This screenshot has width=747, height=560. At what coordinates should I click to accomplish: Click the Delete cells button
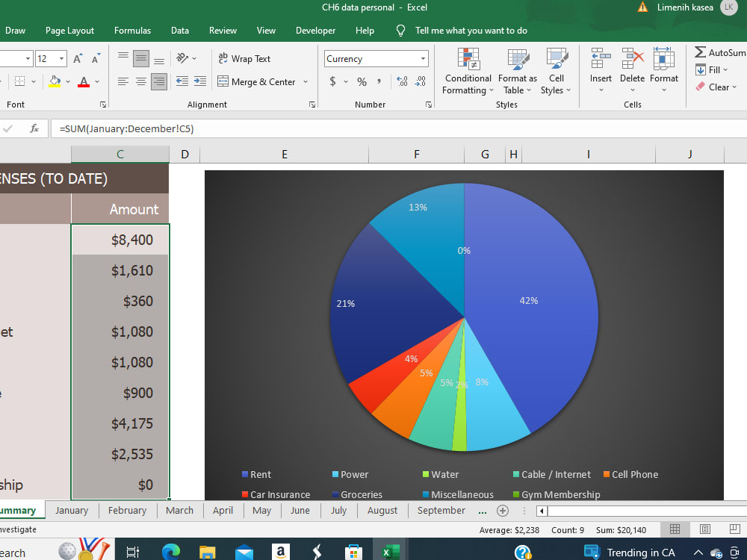[632, 72]
